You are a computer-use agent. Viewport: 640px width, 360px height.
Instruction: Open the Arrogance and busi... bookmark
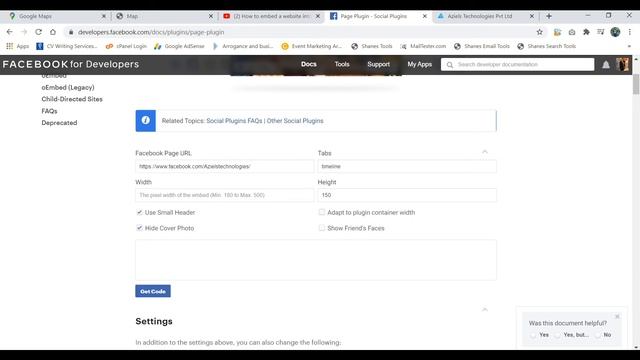click(243, 46)
